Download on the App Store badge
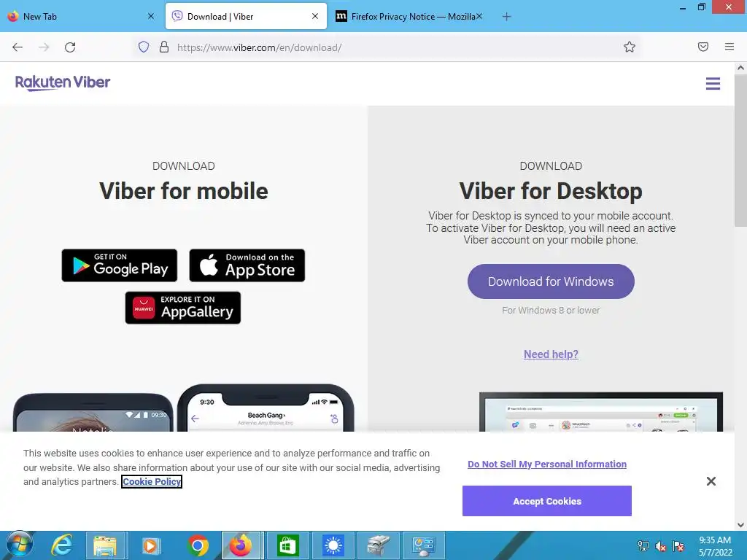Viewport: 747px width, 560px height. pos(247,265)
